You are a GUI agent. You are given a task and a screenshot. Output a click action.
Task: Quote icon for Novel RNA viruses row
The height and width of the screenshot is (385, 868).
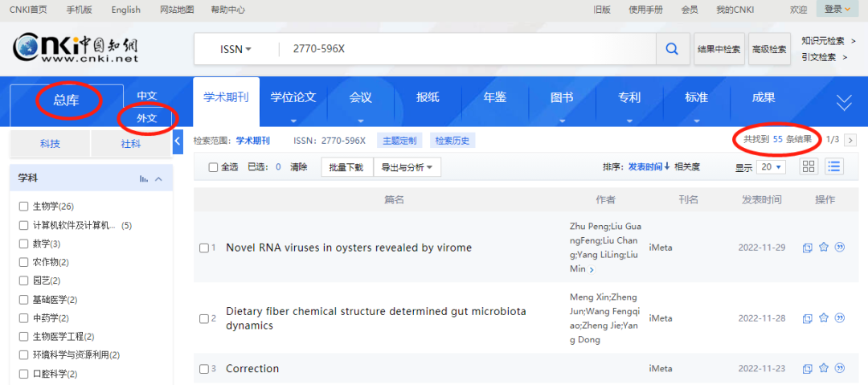(x=840, y=247)
